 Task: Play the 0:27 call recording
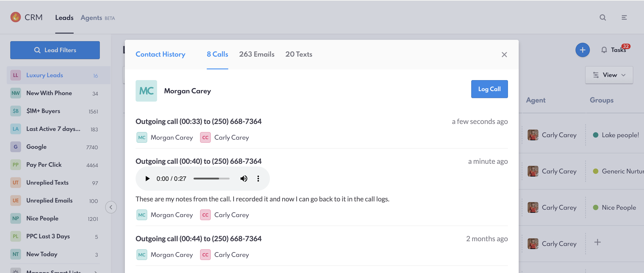point(147,179)
